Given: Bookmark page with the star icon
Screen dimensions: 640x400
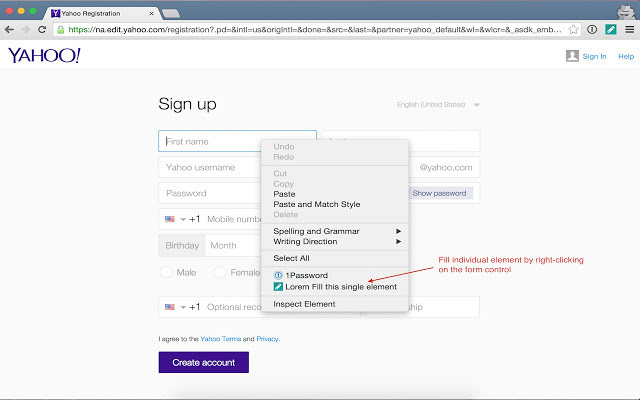Looking at the screenshot, I should 573,29.
